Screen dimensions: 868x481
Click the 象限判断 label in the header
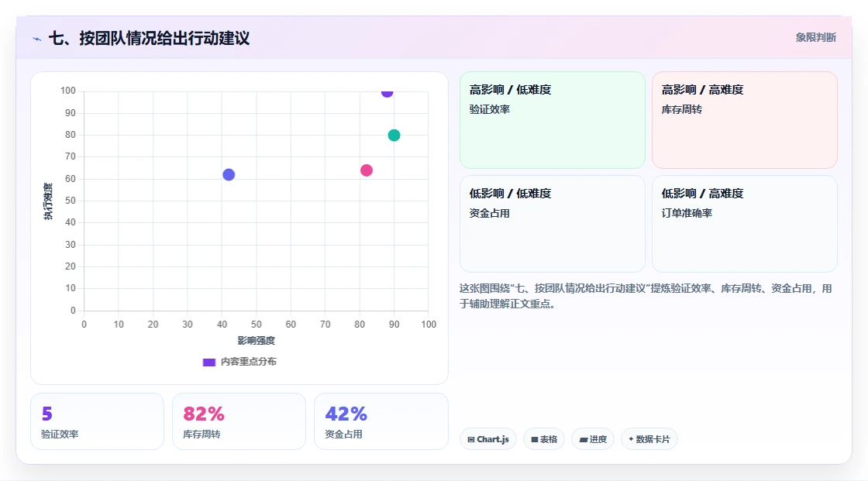coord(815,38)
